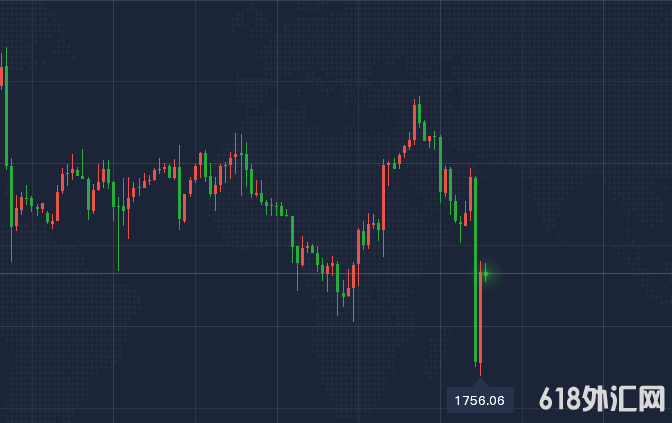Click the first green candle after the peak candle

coord(423,130)
